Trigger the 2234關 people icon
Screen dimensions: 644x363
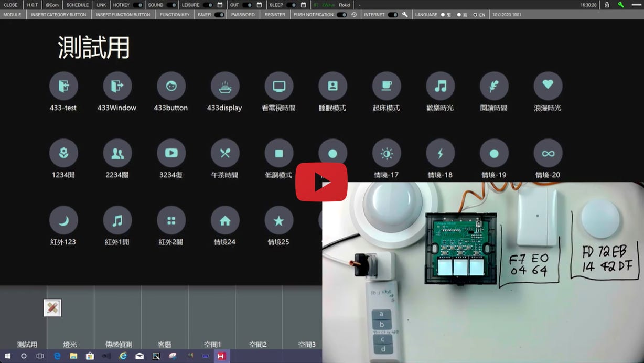coord(117,153)
